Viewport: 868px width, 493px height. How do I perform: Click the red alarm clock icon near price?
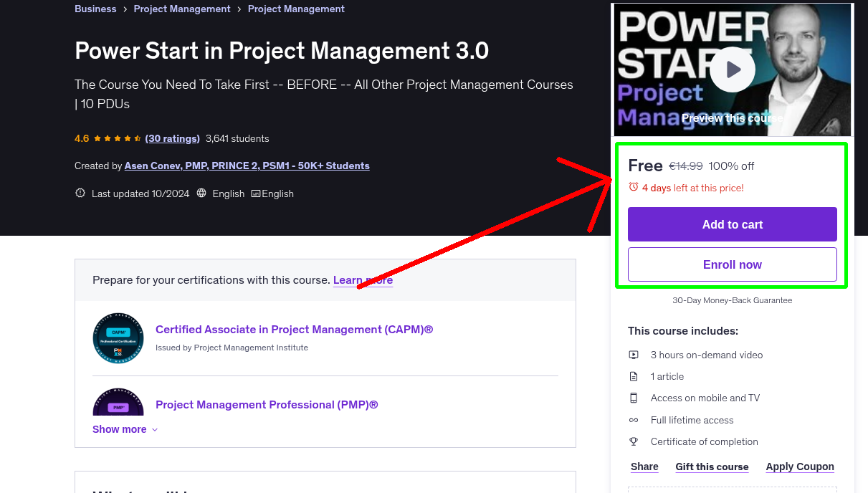click(633, 186)
